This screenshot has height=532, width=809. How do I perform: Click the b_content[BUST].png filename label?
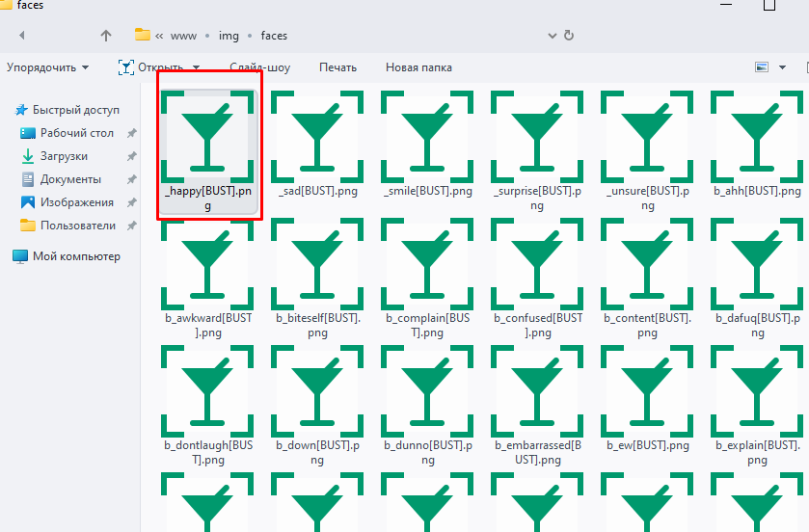point(648,325)
